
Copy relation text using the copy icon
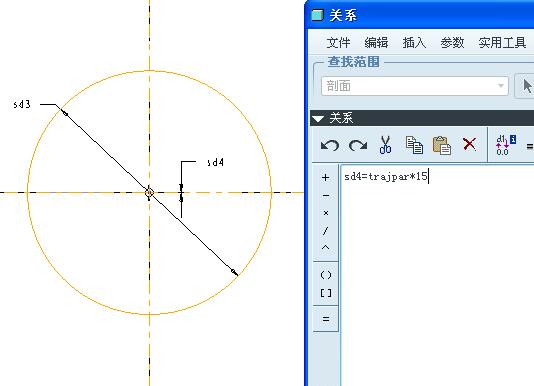click(x=414, y=145)
